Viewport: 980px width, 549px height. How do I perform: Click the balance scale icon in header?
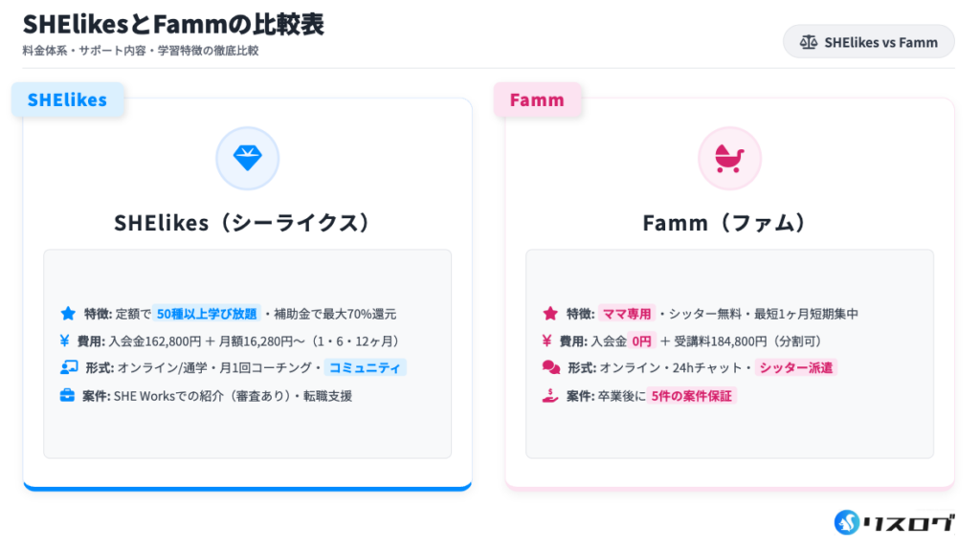[809, 42]
